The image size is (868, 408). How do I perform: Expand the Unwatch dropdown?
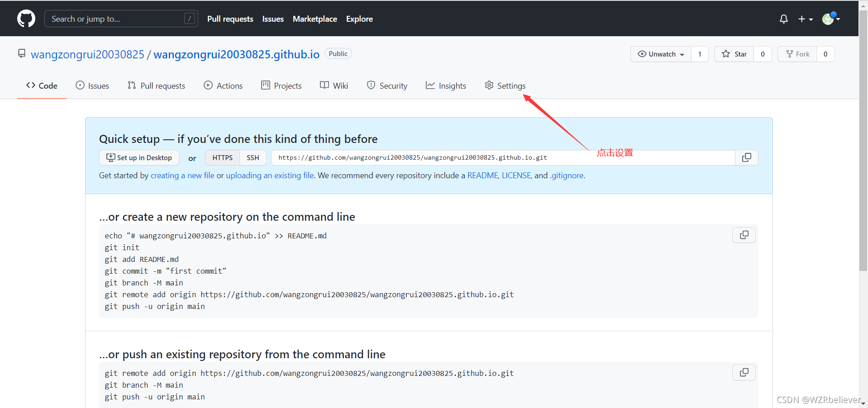[661, 54]
